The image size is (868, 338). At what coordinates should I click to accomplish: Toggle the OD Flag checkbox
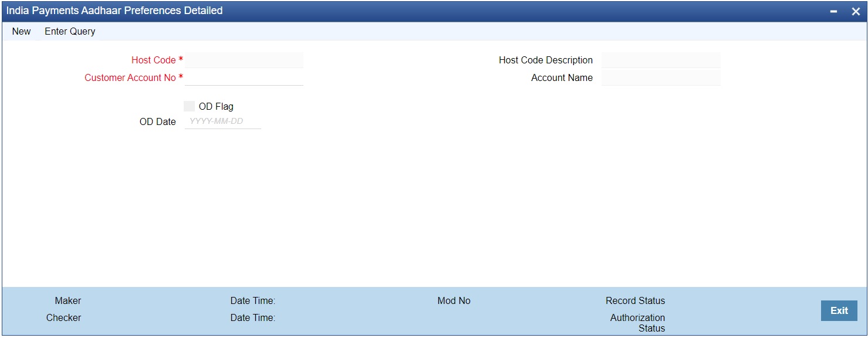[189, 106]
